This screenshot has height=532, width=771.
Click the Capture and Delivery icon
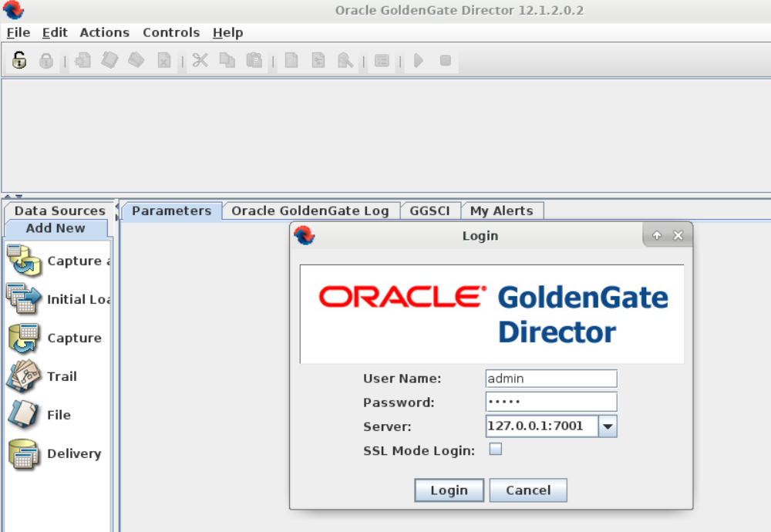[24, 260]
